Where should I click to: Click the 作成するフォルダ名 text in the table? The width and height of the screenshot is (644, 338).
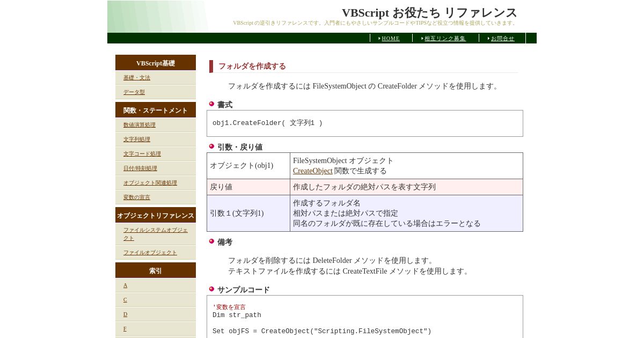click(x=327, y=203)
